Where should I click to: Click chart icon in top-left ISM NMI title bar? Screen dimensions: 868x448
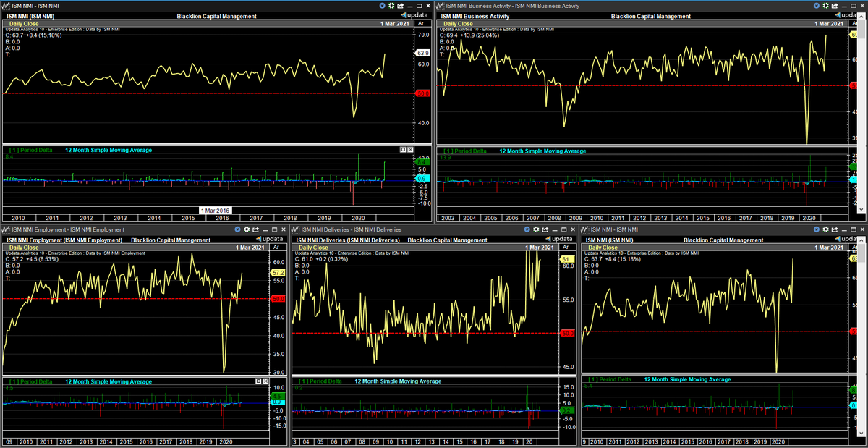click(x=6, y=6)
